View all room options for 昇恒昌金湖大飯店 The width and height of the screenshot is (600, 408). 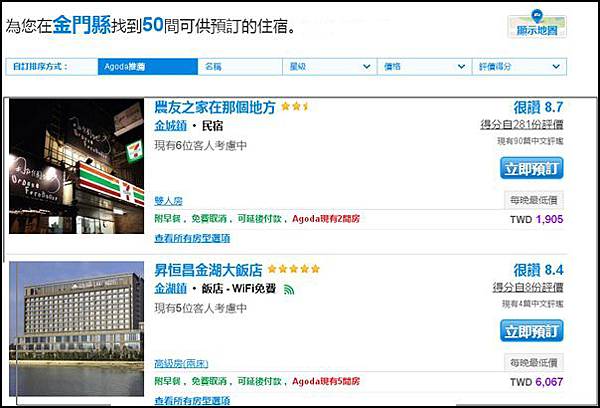click(192, 400)
